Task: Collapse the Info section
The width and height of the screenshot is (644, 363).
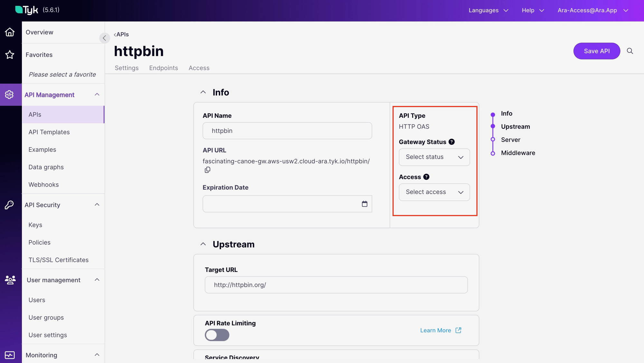Action: (204, 92)
